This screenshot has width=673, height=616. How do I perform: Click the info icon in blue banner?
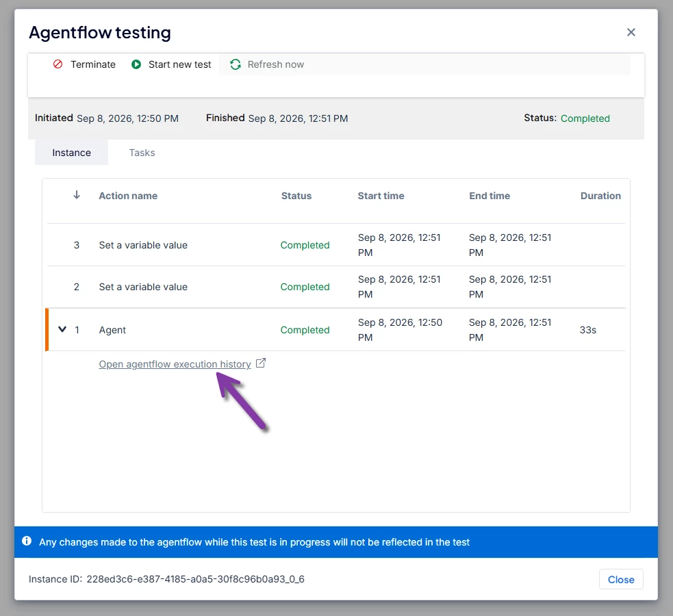coord(27,541)
